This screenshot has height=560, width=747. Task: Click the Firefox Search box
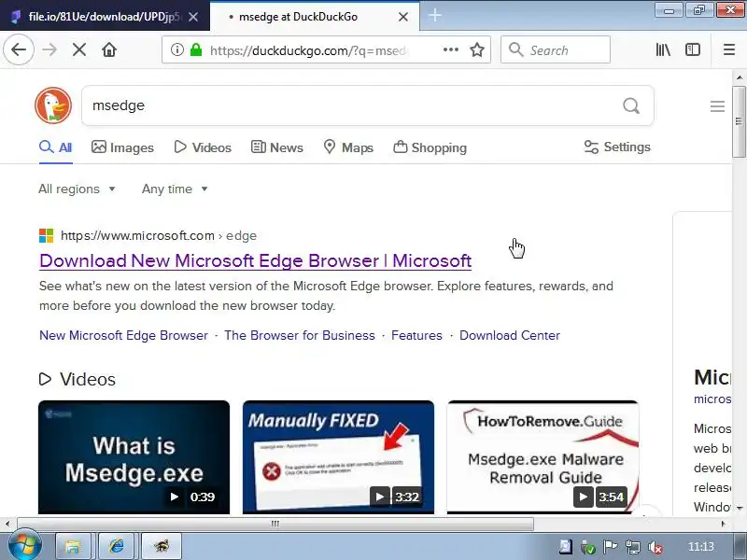tap(555, 49)
